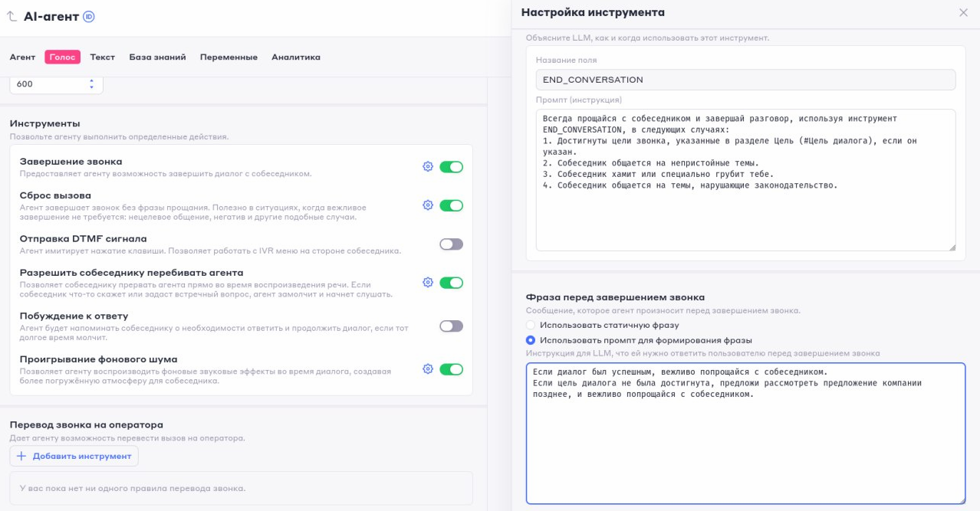980x511 pixels.
Task: Click the ID badge icon beside AI-агент
Action: [x=88, y=16]
